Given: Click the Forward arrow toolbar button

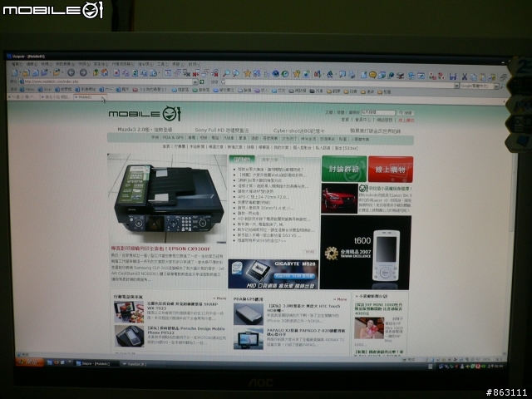Looking at the screenshot, I should (83, 72).
